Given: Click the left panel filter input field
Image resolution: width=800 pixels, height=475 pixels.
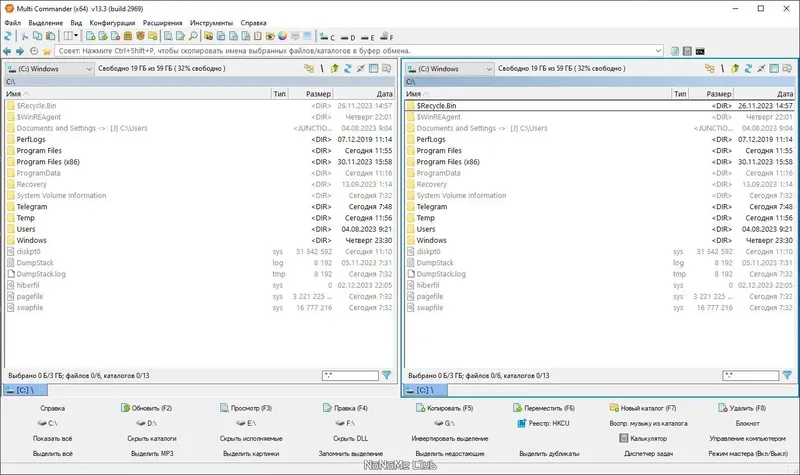Looking at the screenshot, I should (x=350, y=376).
